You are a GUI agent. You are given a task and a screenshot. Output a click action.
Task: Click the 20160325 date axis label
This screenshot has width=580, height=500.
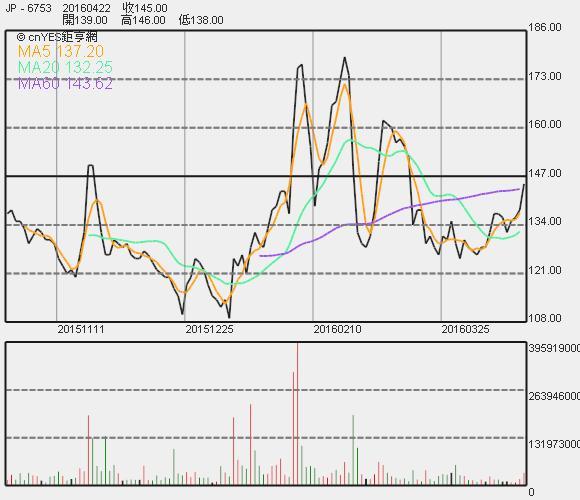[x=465, y=329]
